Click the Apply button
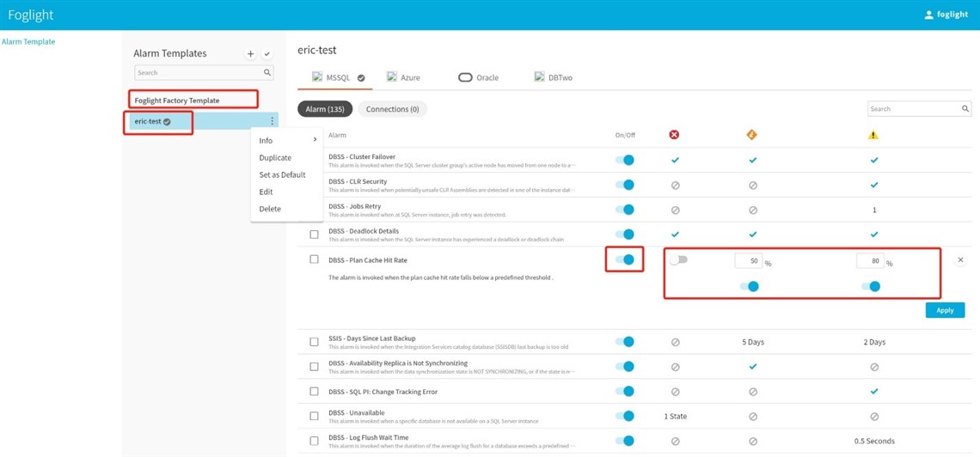The image size is (980, 457). 945,310
